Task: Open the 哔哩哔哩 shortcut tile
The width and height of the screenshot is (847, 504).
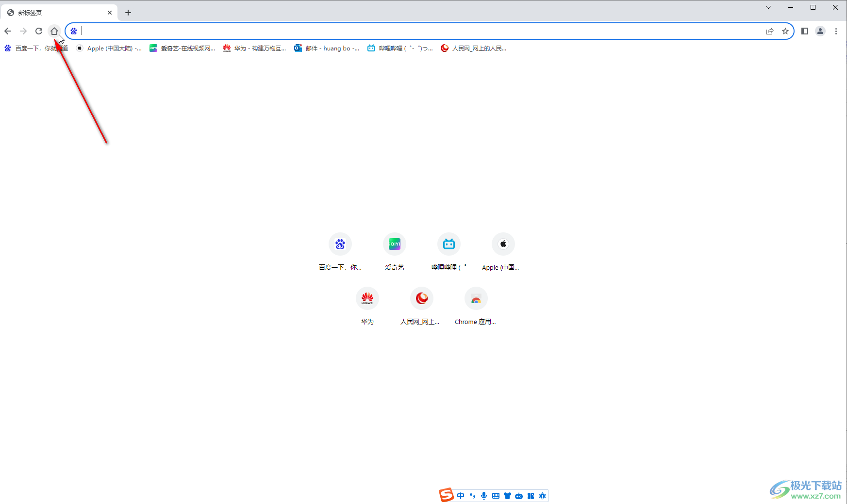Action: coord(449,252)
